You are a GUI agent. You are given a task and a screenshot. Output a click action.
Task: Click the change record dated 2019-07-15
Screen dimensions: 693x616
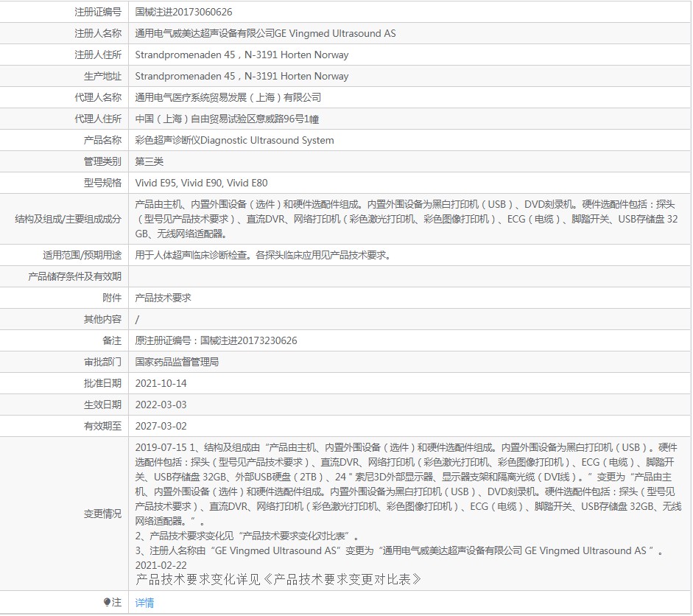(x=408, y=484)
